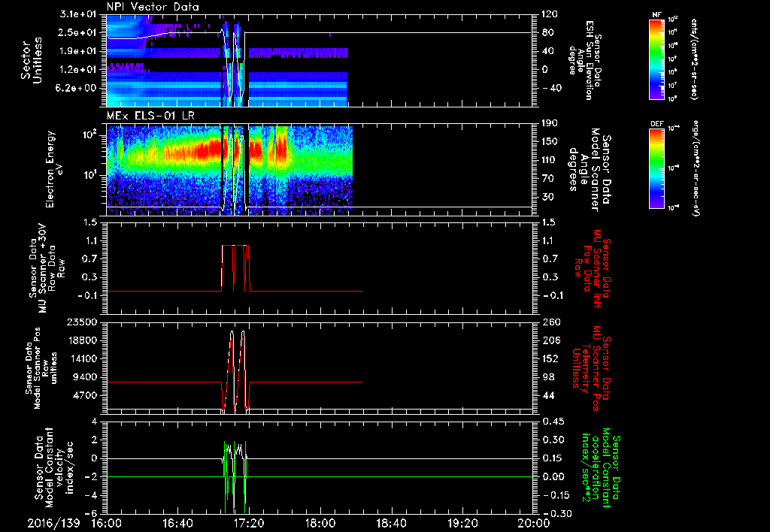Click the "23500" scanner position tick value
Image resolution: width=770 pixels, height=532 pixels.
pos(82,322)
